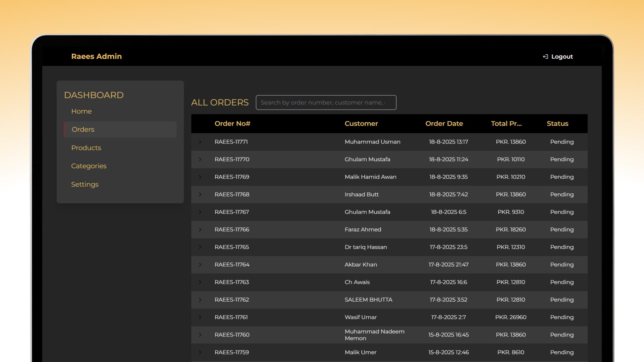Screen dimensions: 644x362
Task: Open Categories from sidebar
Action: coord(89,166)
